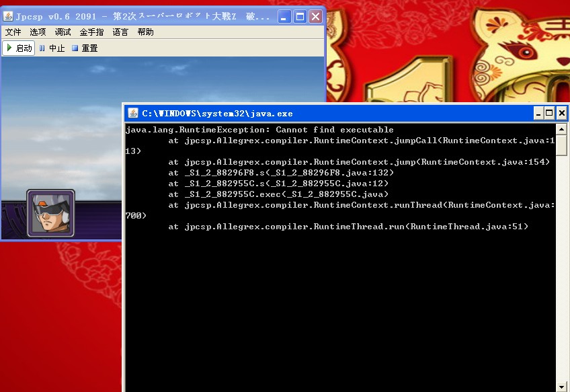This screenshot has height=392, width=570.
Task: Maximize the Jpcsp emulator window
Action: 300,16
